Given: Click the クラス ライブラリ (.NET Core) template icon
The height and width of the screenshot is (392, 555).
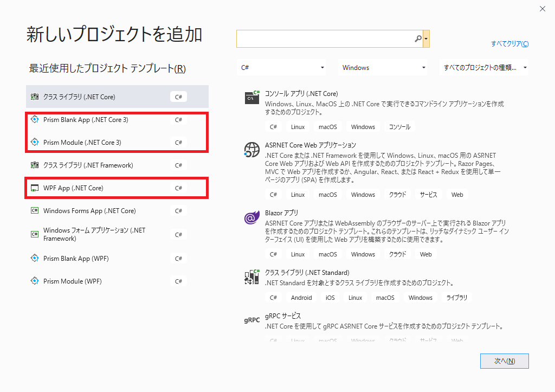Looking at the screenshot, I should coord(35,97).
